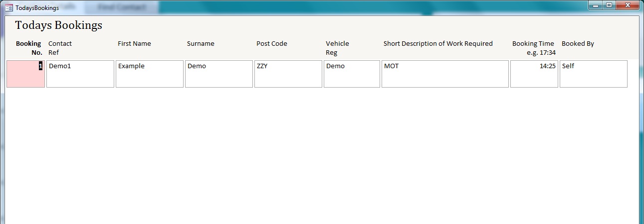The image size is (644, 224).
Task: Focus the Surname input box with Demo
Action: [219, 74]
